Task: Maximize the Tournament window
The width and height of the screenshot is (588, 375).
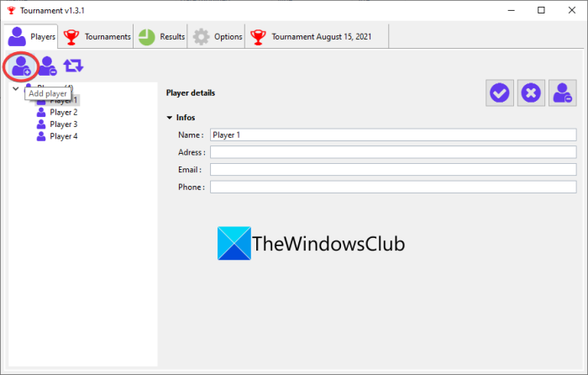Action: pyautogui.click(x=541, y=10)
